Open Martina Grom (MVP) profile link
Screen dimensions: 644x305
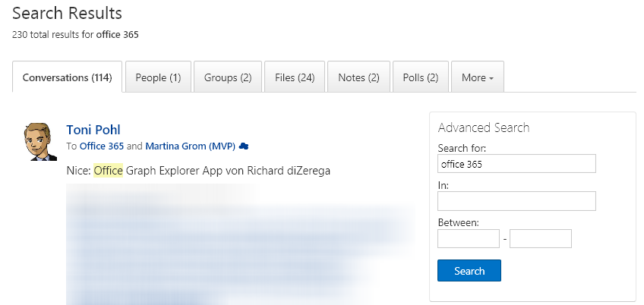[190, 146]
